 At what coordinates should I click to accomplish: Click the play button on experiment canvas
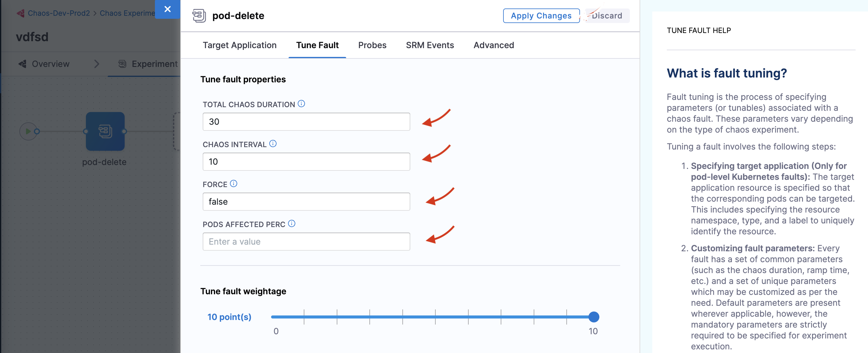(27, 131)
